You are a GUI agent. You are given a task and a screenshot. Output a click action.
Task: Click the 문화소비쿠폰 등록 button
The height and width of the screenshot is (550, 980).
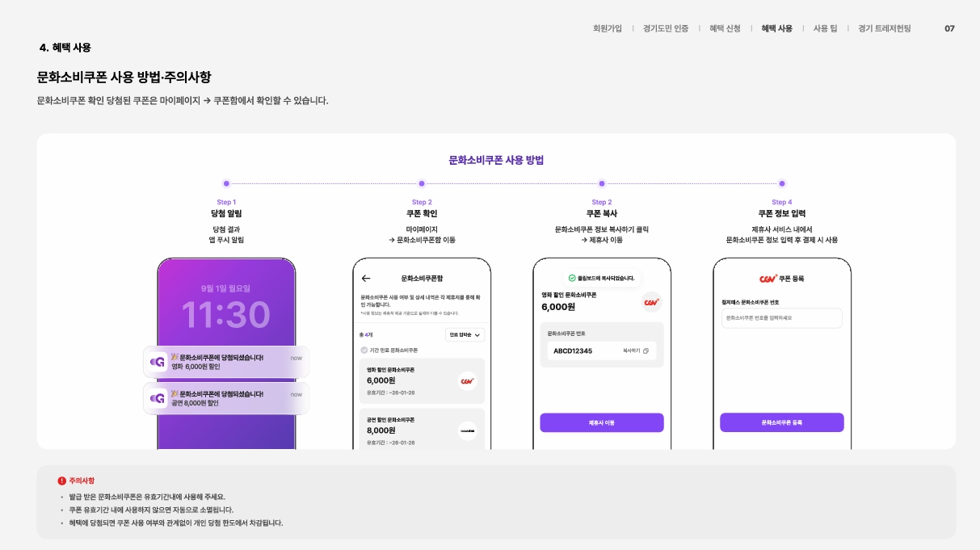point(782,422)
